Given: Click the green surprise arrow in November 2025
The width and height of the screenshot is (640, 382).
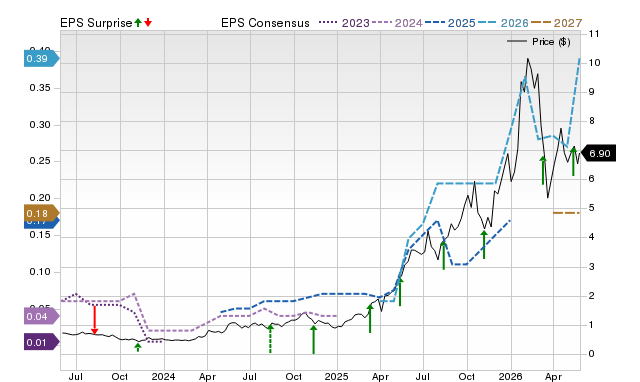Looking at the screenshot, I should [484, 244].
